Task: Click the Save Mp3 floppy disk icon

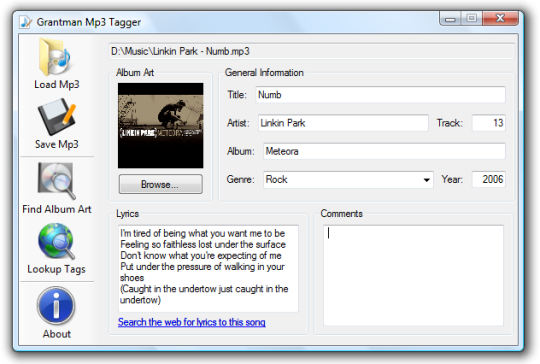Action: [x=56, y=117]
